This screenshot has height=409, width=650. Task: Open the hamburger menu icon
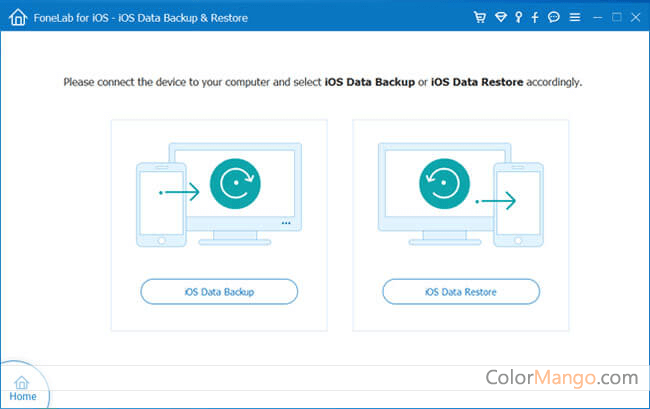575,17
